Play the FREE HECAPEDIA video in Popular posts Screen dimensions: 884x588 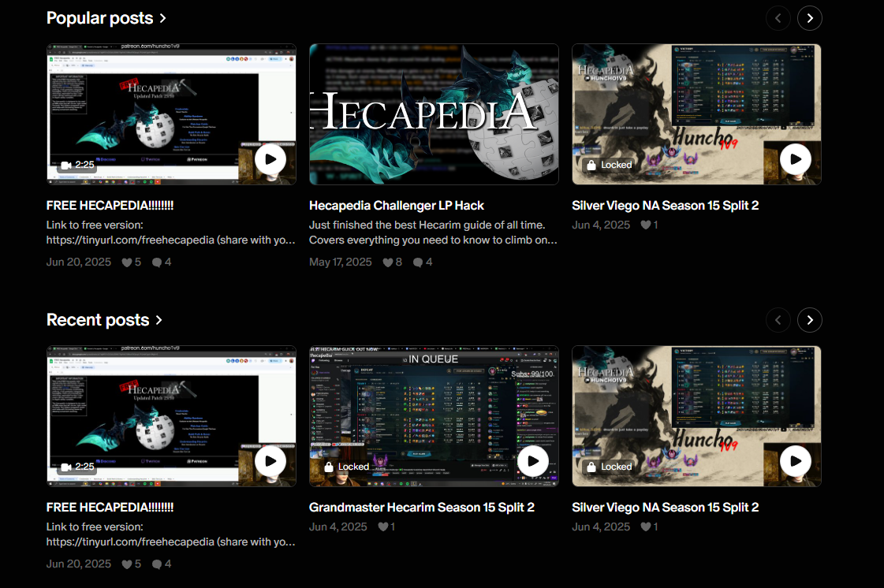pyautogui.click(x=270, y=159)
